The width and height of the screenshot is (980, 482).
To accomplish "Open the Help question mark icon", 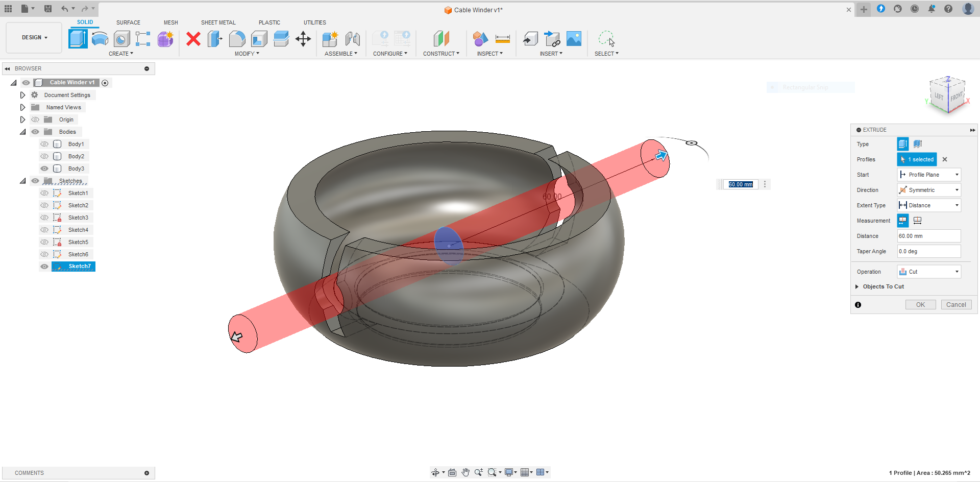I will tap(948, 9).
